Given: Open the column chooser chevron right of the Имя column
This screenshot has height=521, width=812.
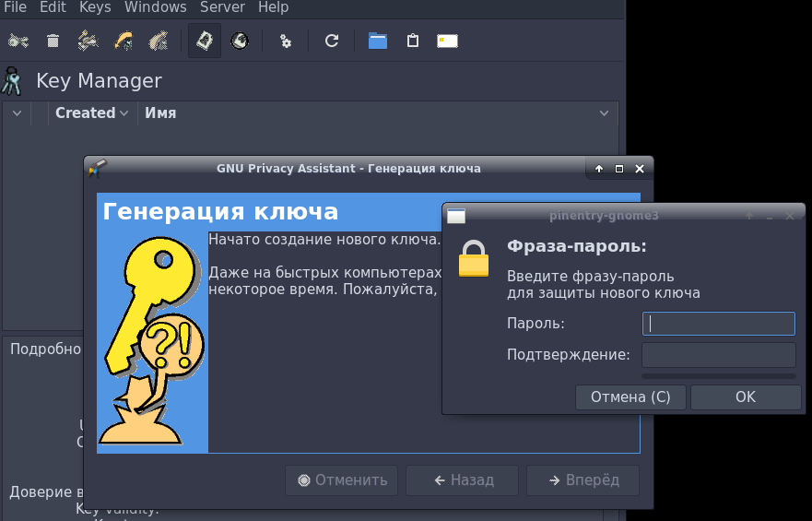Looking at the screenshot, I should click(604, 112).
